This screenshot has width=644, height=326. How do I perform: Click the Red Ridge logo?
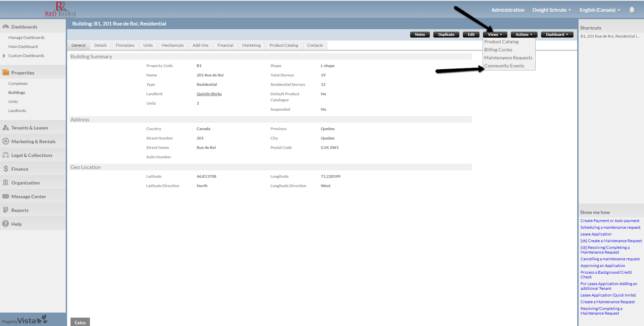(x=61, y=9)
